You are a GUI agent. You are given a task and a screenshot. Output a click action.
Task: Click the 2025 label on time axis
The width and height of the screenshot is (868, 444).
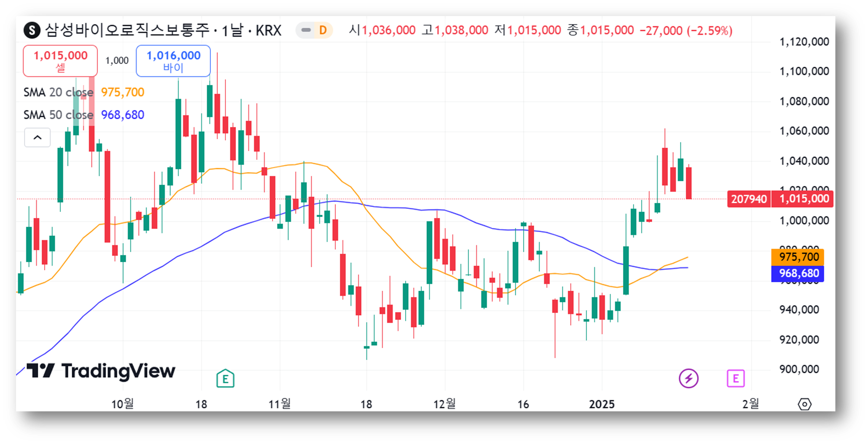602,404
